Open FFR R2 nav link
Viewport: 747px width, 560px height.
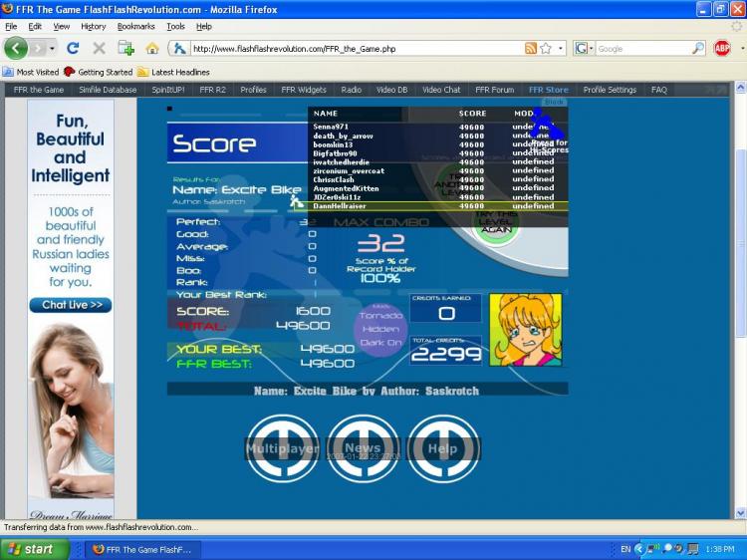click(x=212, y=90)
